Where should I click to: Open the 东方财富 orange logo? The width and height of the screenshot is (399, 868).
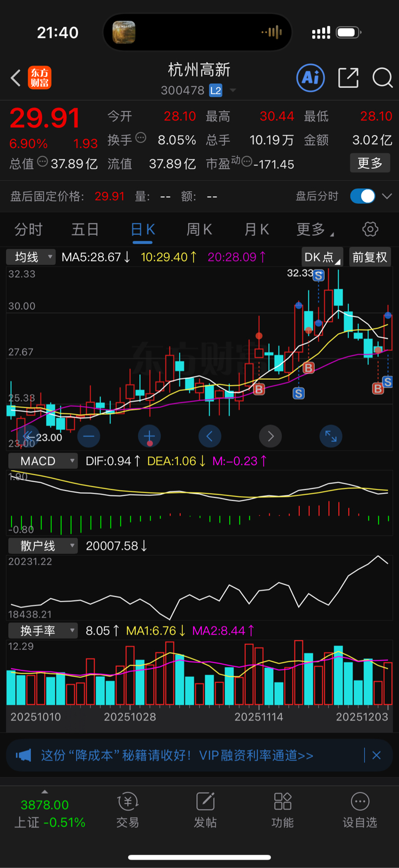point(39,78)
